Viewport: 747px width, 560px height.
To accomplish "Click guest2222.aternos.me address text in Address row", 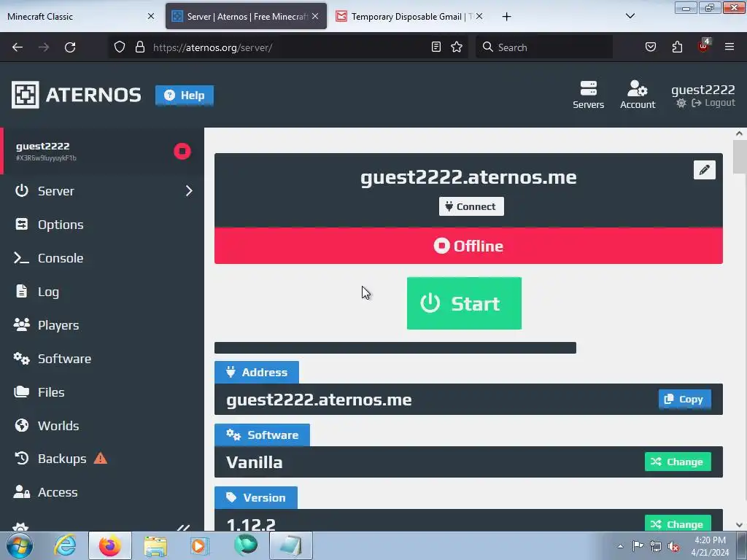I will pos(319,400).
